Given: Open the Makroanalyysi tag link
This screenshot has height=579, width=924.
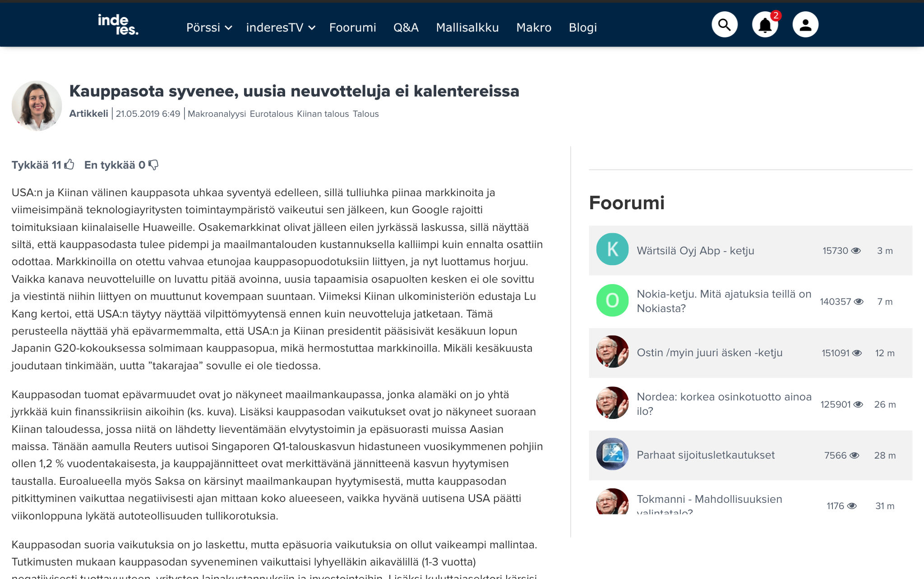Looking at the screenshot, I should (217, 114).
